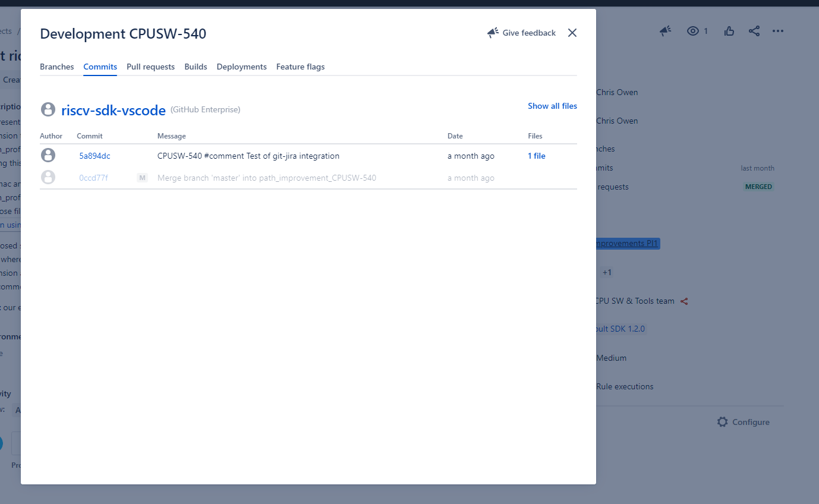Screen dimensions: 819x504
Task: Click the repository avatar icon beside riscv-sdk-vscode
Action: 48,109
